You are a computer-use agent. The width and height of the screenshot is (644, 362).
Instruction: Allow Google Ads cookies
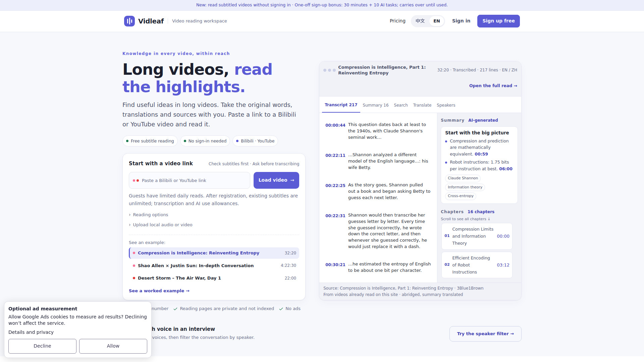113,346
